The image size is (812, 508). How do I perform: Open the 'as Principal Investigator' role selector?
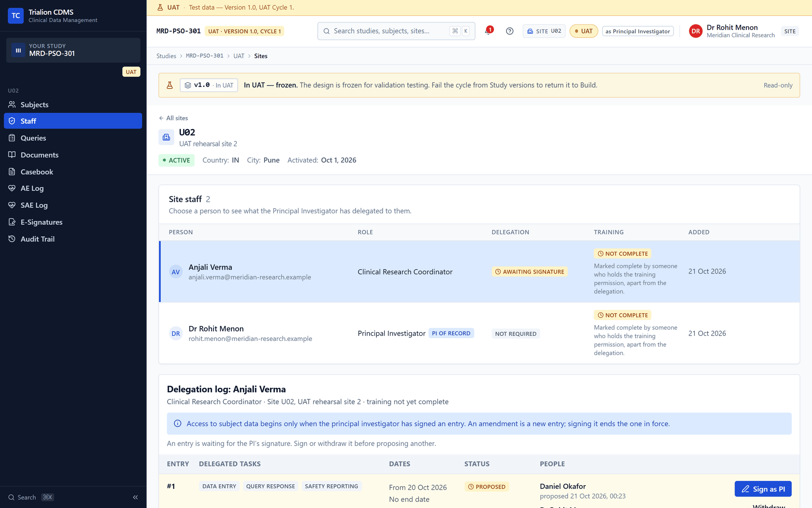[x=638, y=31]
